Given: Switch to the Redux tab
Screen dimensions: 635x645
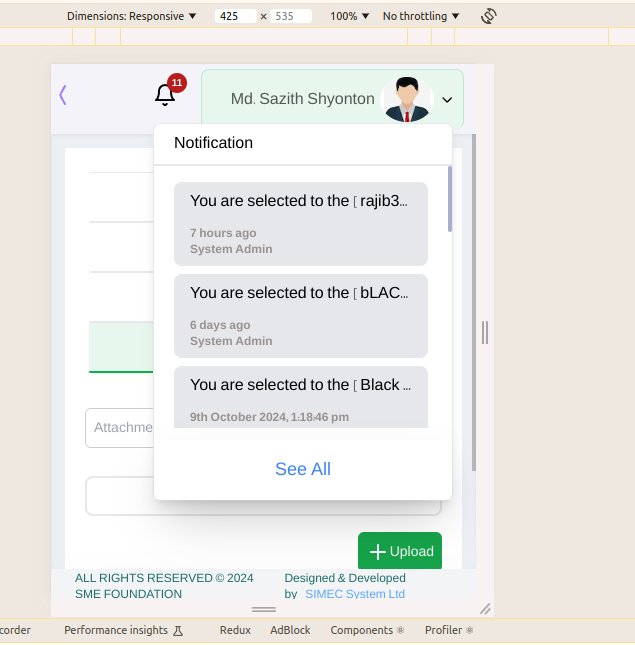Looking at the screenshot, I should 235,630.
